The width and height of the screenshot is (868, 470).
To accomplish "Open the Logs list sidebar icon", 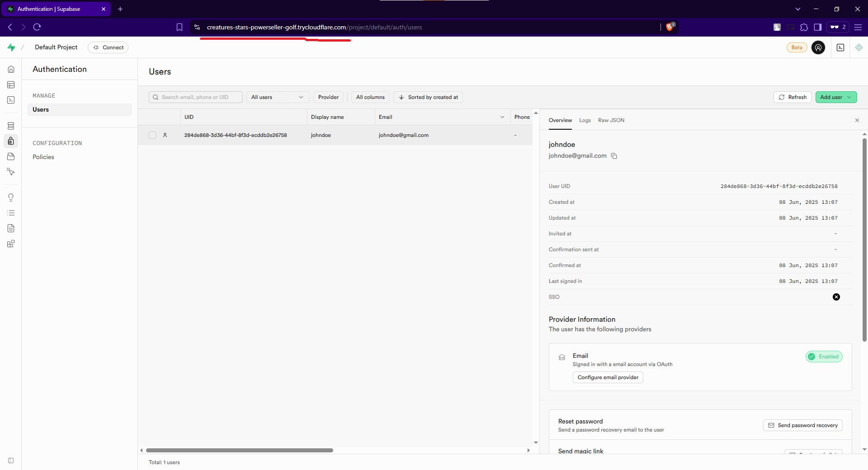I will (x=11, y=213).
